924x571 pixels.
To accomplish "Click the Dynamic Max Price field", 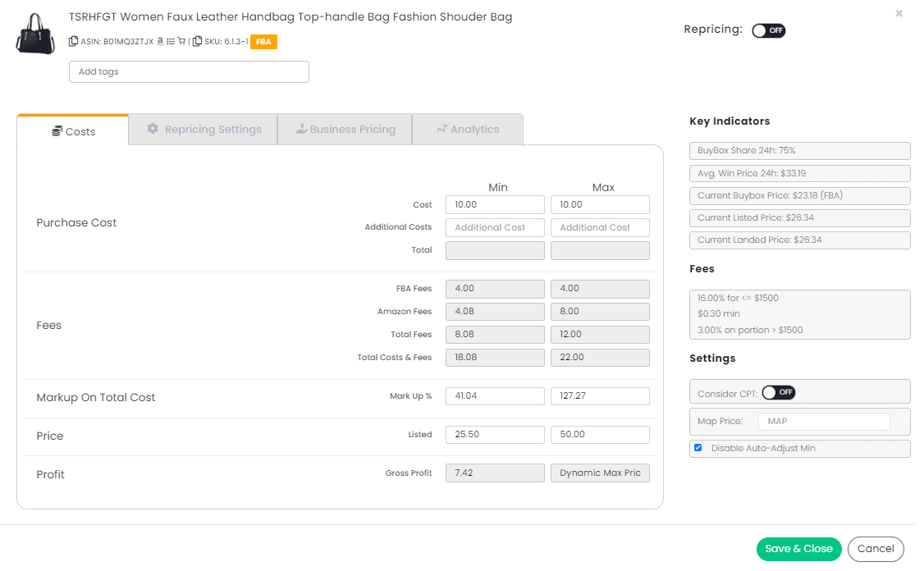I will tap(600, 473).
